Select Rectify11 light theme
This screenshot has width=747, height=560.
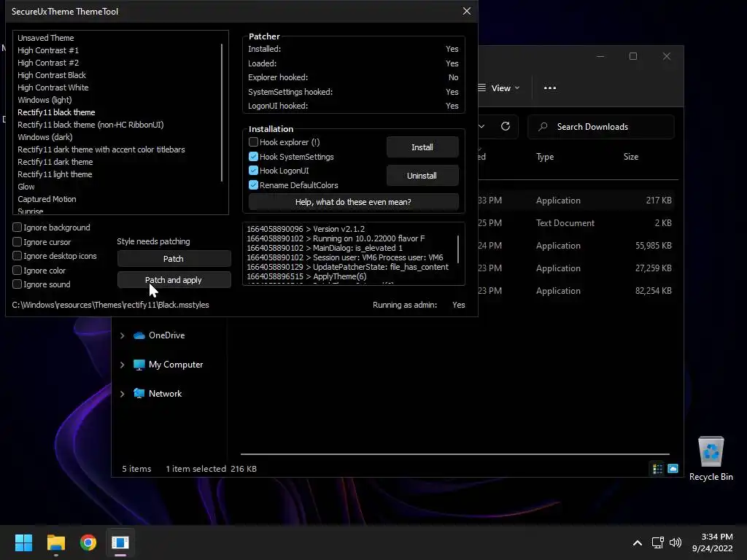coord(55,174)
